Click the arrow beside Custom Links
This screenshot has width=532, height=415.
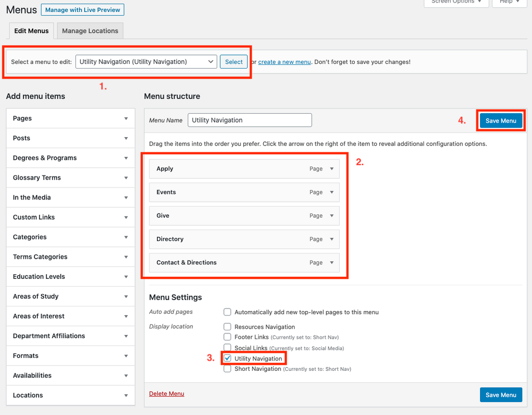click(126, 217)
